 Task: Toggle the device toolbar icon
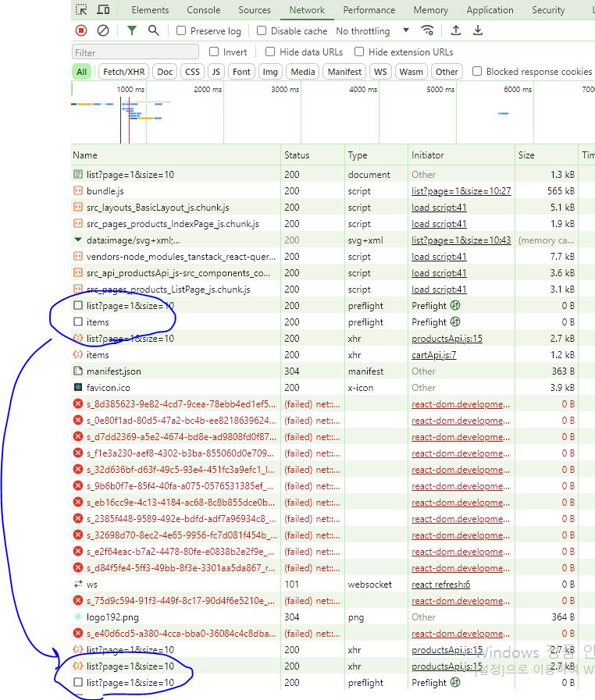point(103,10)
